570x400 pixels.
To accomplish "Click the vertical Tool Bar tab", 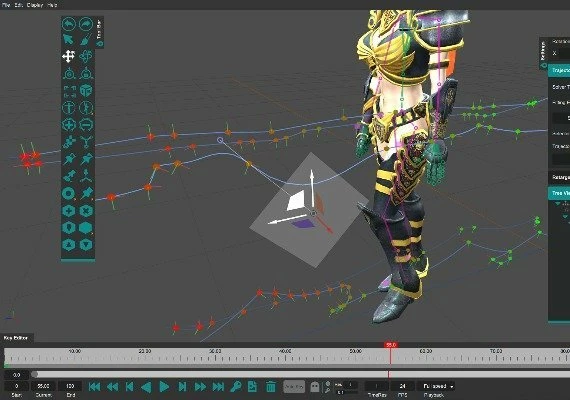I will pos(100,32).
